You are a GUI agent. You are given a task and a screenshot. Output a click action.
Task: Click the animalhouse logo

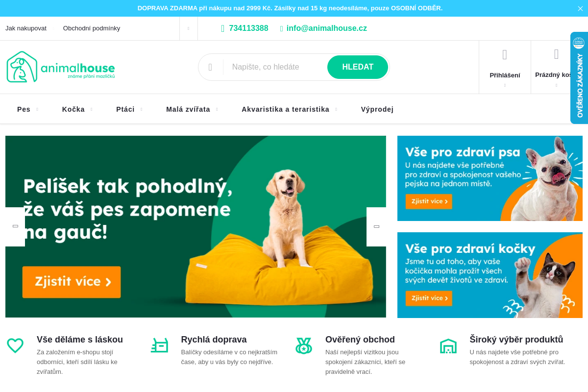click(x=61, y=67)
